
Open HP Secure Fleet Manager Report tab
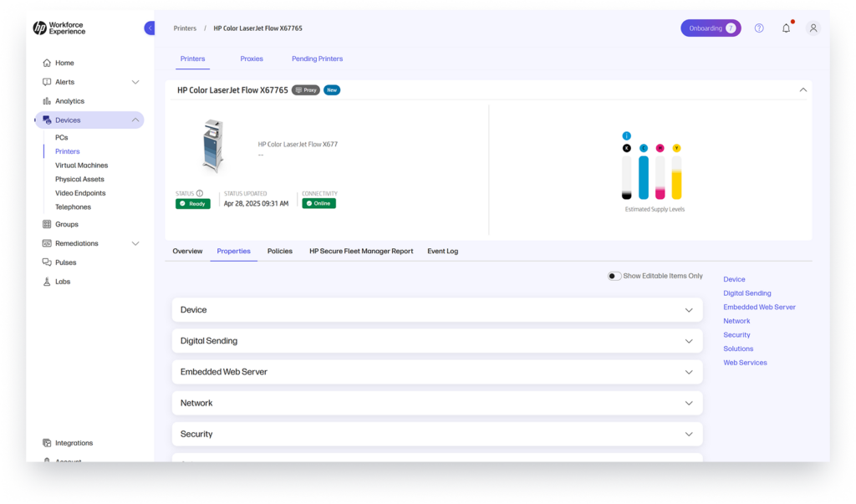click(361, 252)
